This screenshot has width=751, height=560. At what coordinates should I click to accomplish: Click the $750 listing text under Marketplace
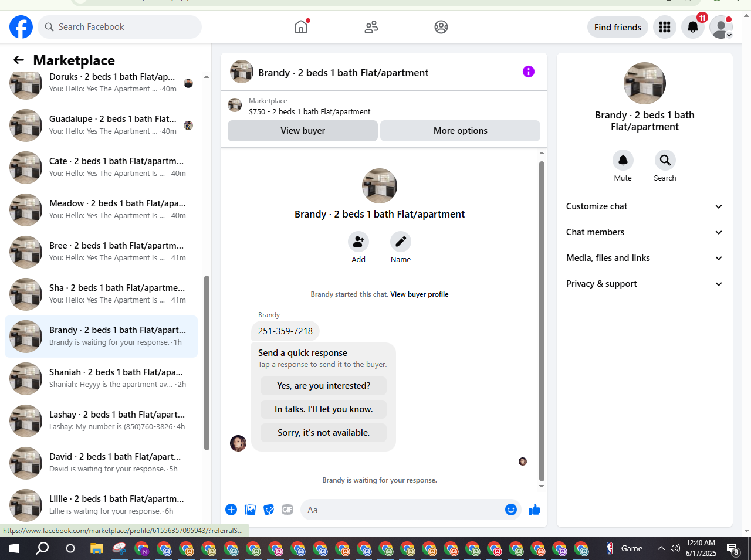[310, 111]
